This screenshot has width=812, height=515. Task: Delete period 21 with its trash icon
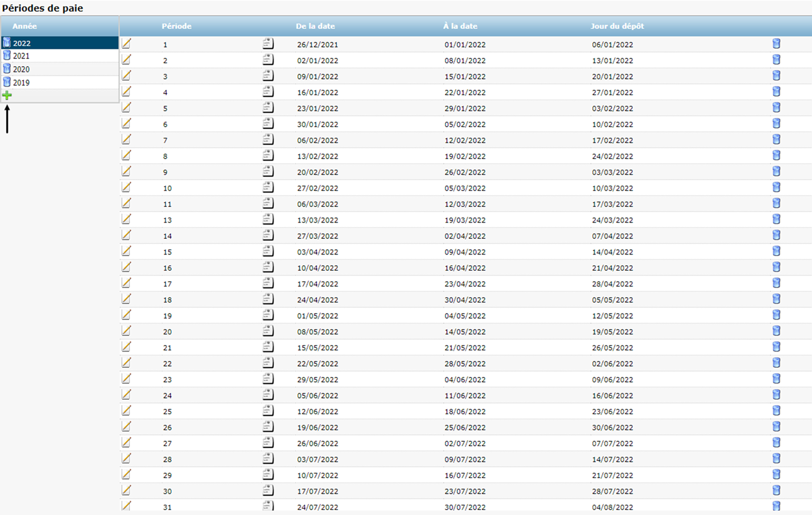tap(776, 347)
